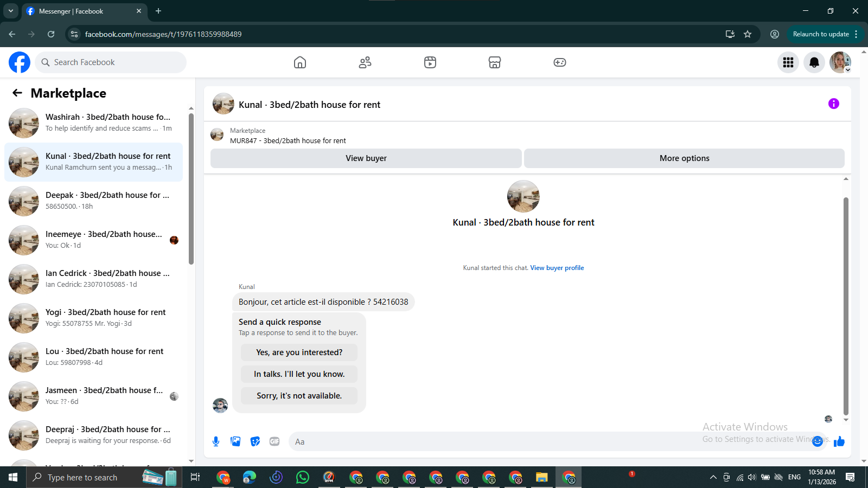Click the address bar URL

(163, 34)
